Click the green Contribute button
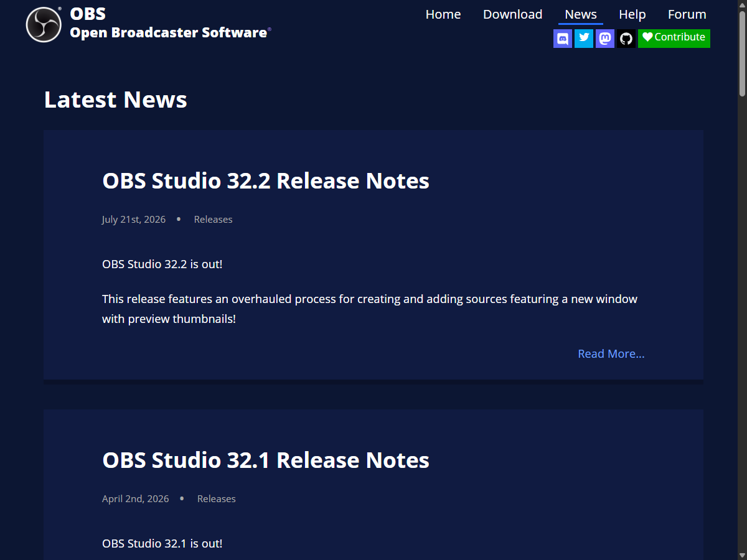Viewport: 747px width, 560px height. [674, 38]
